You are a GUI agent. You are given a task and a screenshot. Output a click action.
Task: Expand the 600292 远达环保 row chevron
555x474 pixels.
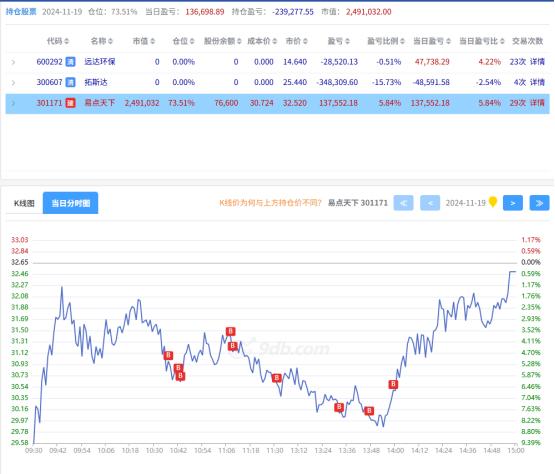[x=13, y=62]
